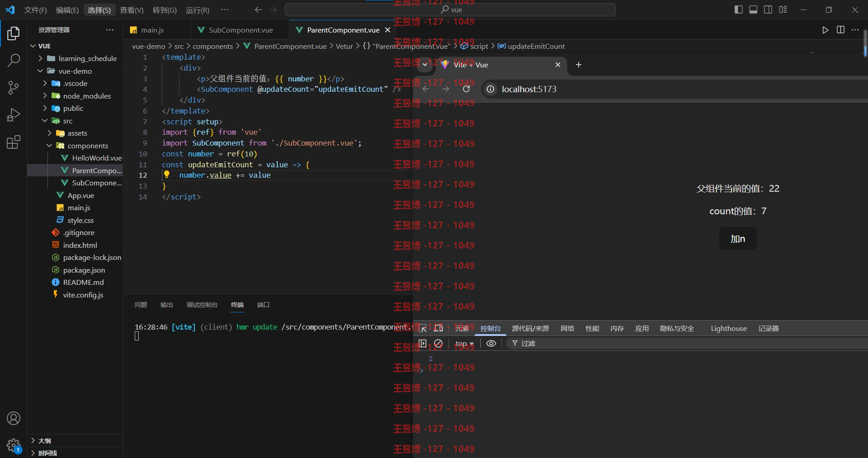The width and height of the screenshot is (868, 458).
Task: Open package.json in the explorer
Action: click(x=84, y=270)
